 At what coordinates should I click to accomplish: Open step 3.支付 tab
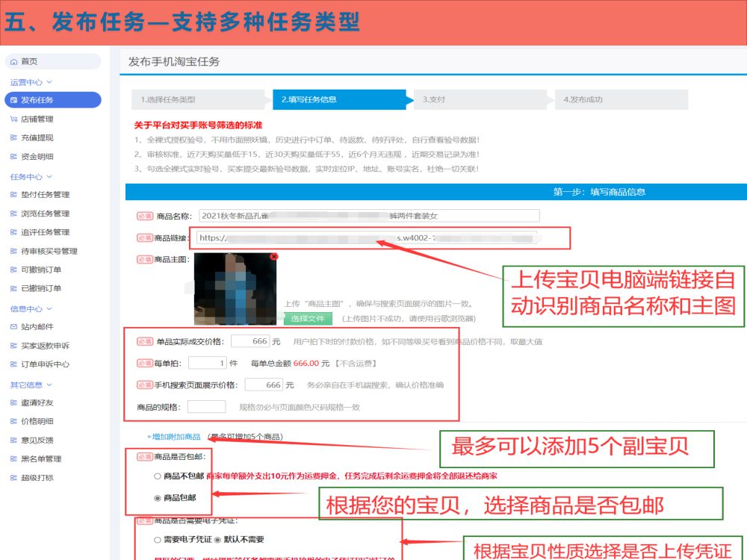480,99
